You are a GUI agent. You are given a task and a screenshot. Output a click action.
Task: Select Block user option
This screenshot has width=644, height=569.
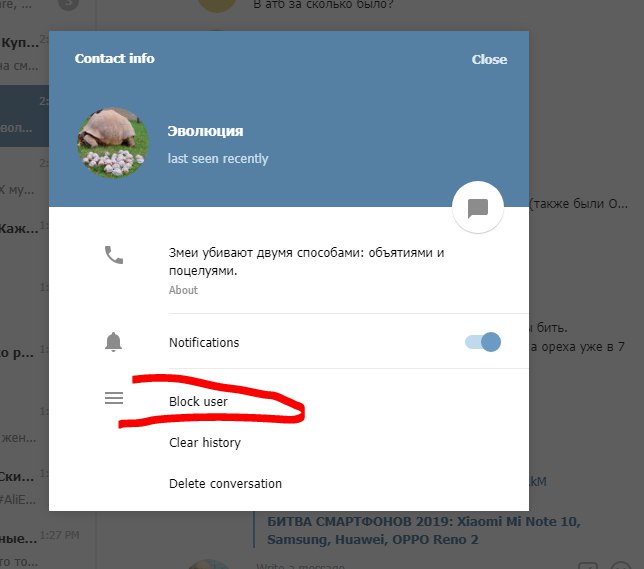point(198,401)
